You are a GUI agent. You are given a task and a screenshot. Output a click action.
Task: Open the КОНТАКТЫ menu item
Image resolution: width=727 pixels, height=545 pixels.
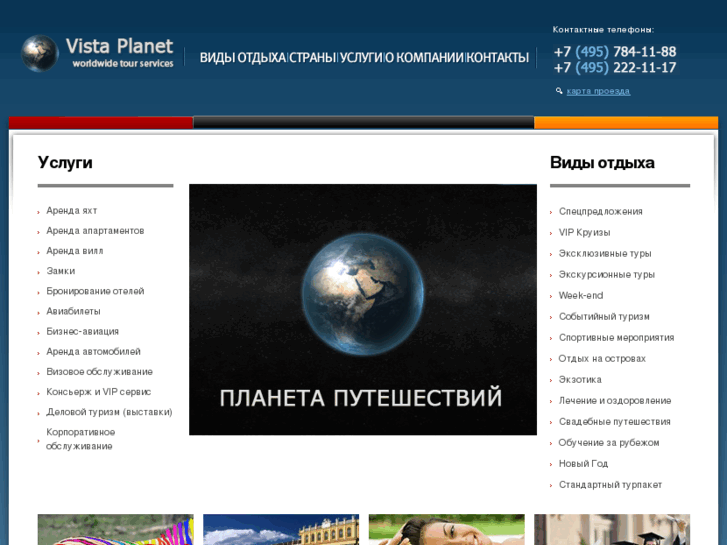497,58
